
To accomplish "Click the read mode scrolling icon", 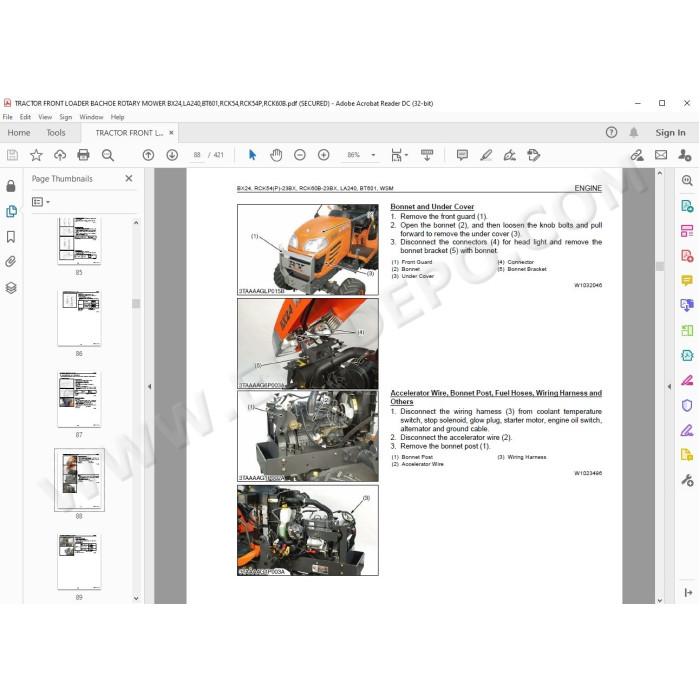I will click(427, 155).
